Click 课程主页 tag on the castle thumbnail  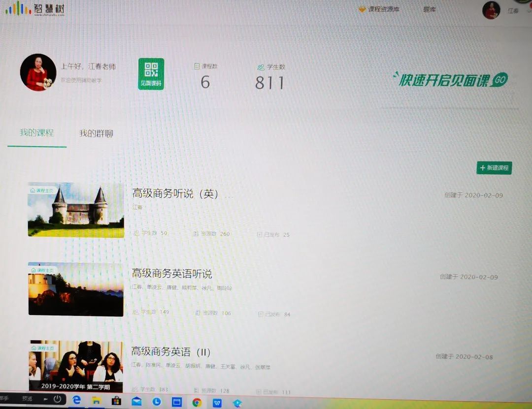42,190
